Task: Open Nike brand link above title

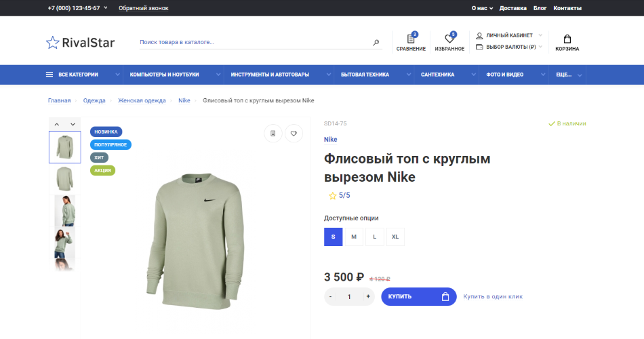Action: (x=330, y=140)
